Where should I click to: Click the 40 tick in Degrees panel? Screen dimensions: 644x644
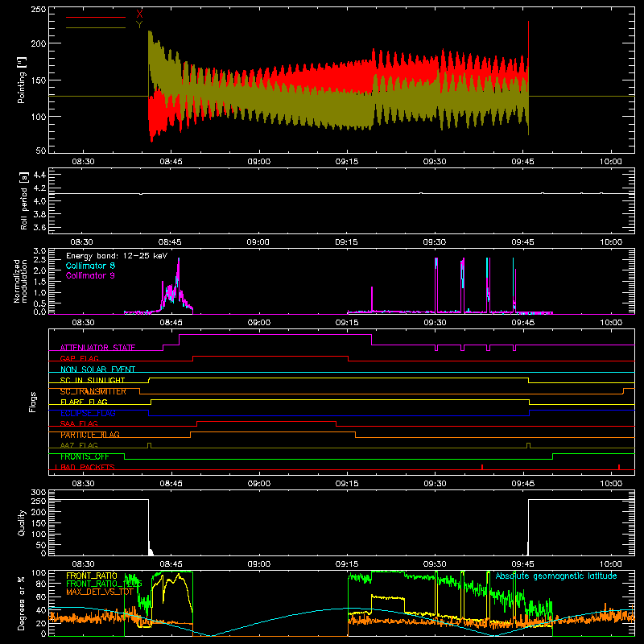[x=41, y=610]
